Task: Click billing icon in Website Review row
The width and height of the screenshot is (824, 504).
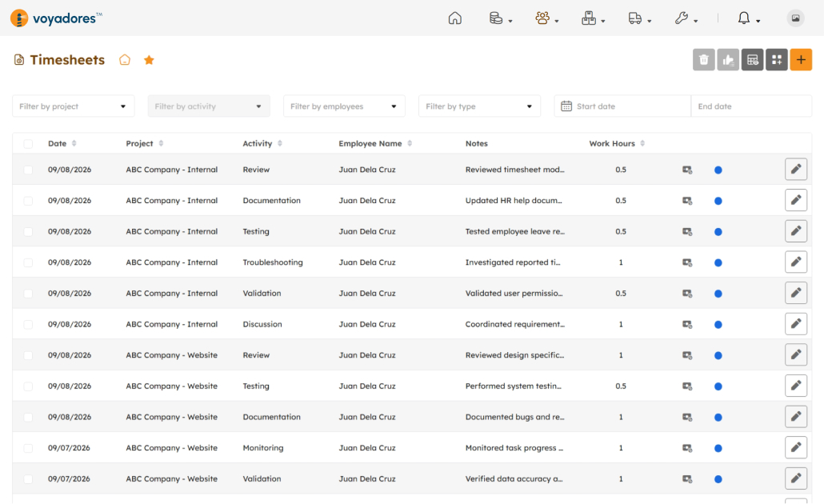Action: pos(687,355)
